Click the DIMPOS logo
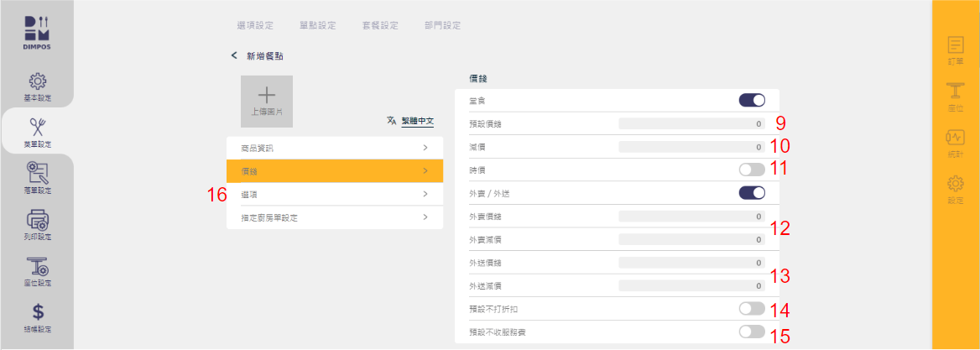This screenshot has height=350, width=980. (37, 34)
